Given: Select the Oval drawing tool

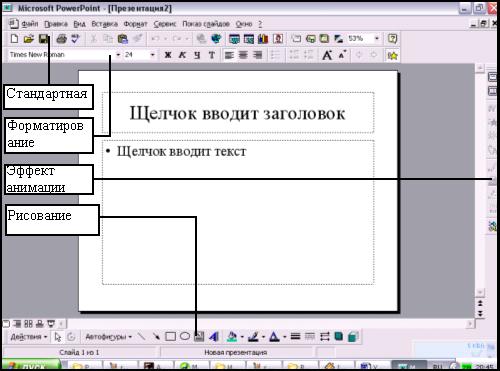Looking at the screenshot, I should (x=185, y=336).
